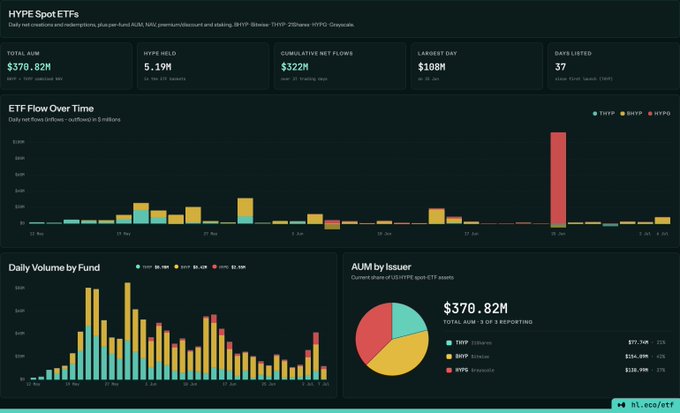Click the THYP $77.74M amount in issuer list
680x413 pixels.
click(638, 343)
